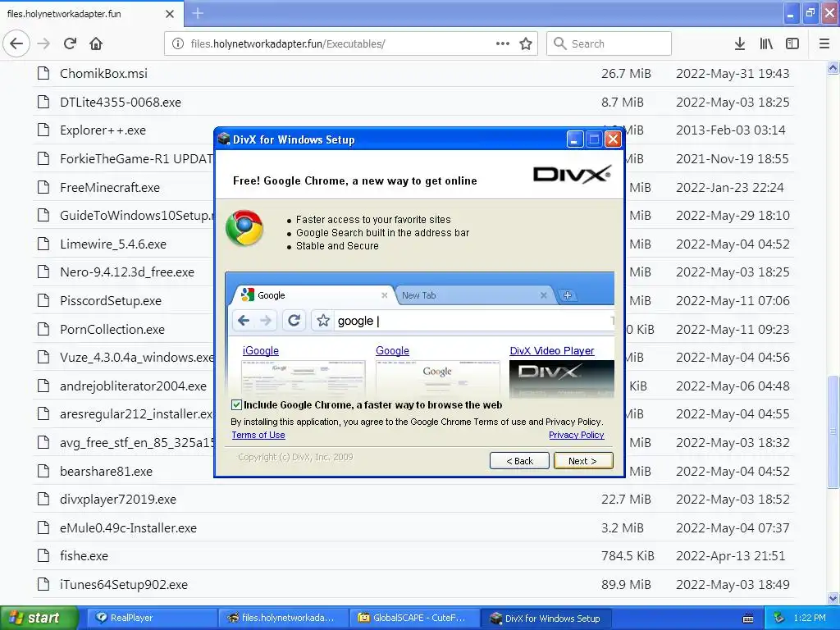Open the downloads arrow icon
Image resolution: width=840 pixels, height=630 pixels.
pos(740,43)
